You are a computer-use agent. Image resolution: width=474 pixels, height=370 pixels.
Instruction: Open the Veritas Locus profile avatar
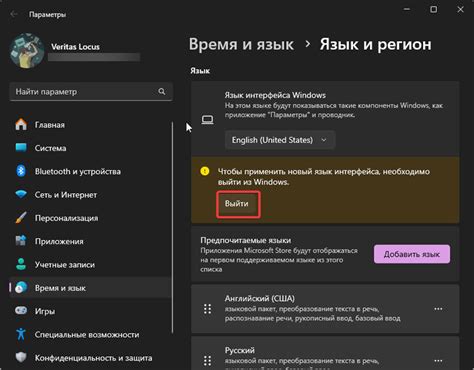tap(27, 50)
